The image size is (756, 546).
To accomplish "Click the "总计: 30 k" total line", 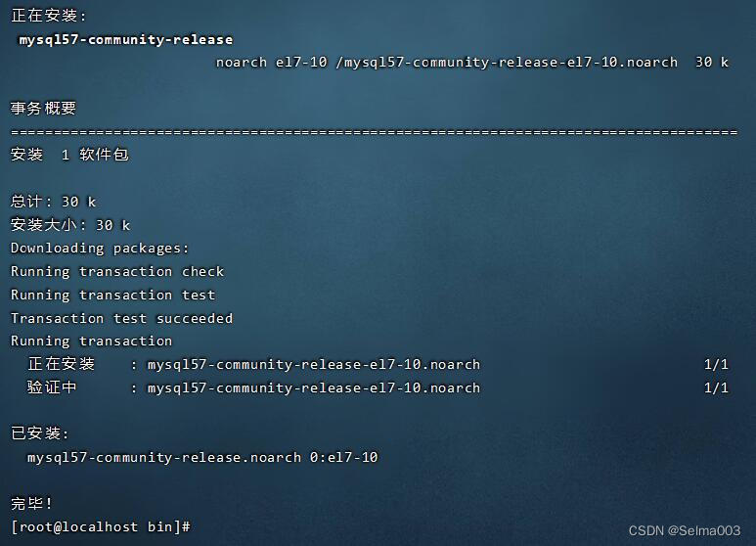I will 54,202.
